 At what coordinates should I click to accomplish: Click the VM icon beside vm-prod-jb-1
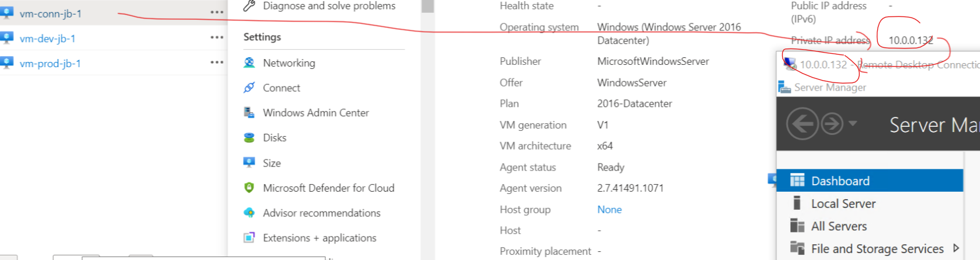6,63
